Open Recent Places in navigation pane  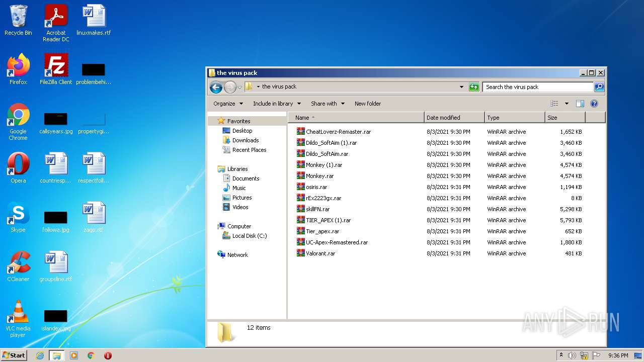(x=249, y=150)
